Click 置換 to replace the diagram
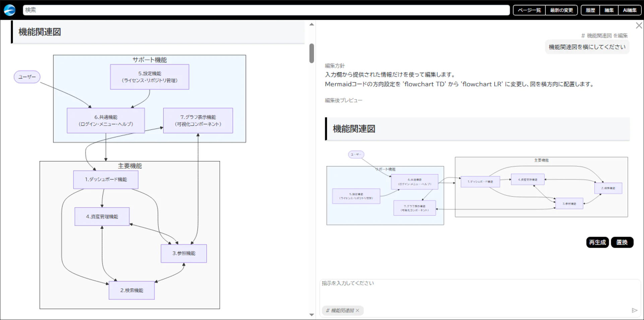Viewport: 644px width, 320px height. coord(622,242)
